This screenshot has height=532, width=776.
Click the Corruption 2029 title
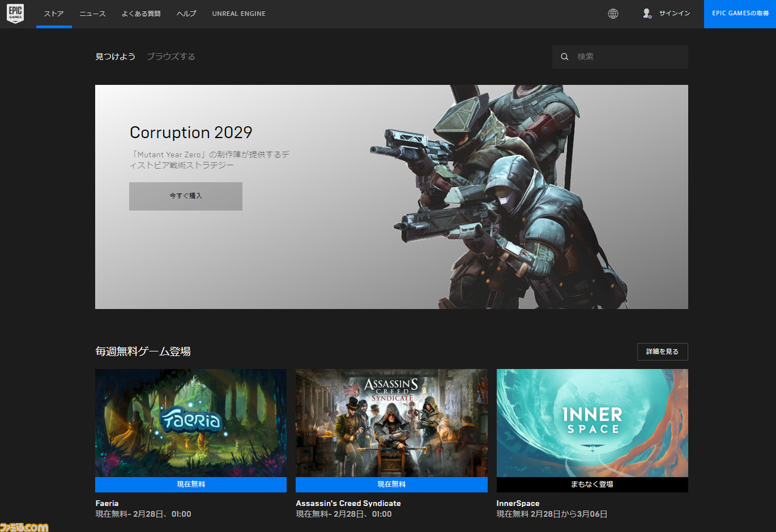pyautogui.click(x=191, y=132)
